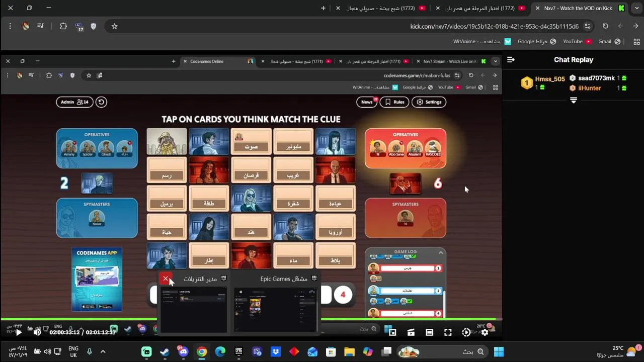Click reset game icon beside Admin
This screenshot has width=644, height=362.
click(101, 102)
